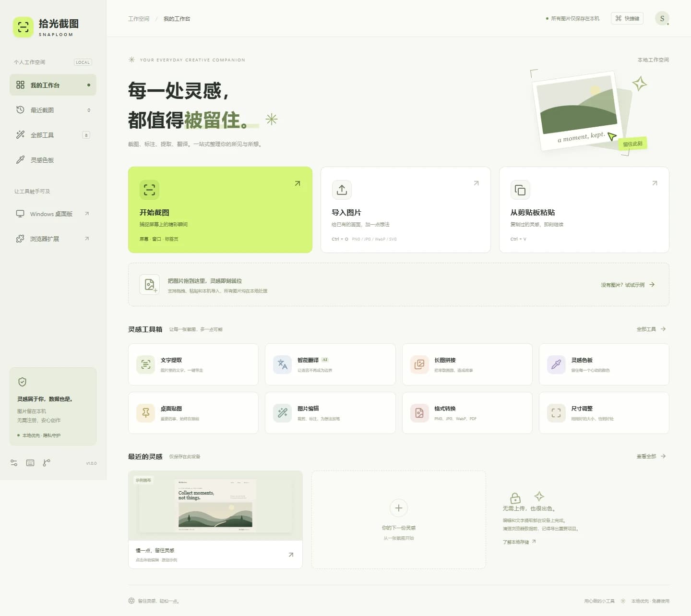Viewport: 691px width, 616px height.
Task: Click the copy icon in 从剪贴板粘贴 card
Action: 520,190
